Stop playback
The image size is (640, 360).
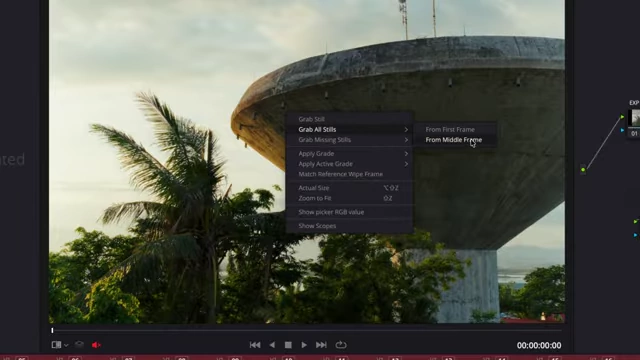tap(288, 345)
